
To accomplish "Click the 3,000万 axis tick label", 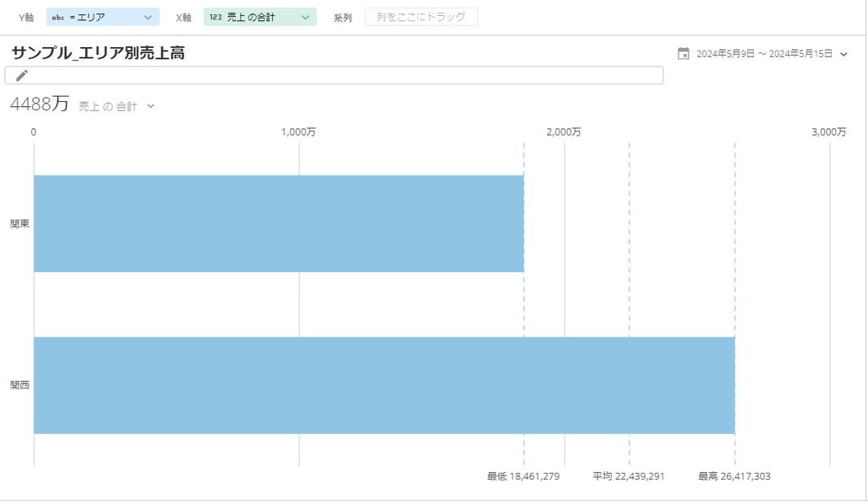I will point(828,131).
